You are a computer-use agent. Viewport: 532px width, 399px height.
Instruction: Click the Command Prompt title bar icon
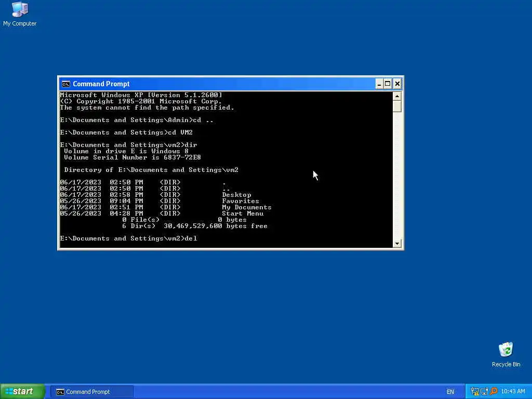66,84
